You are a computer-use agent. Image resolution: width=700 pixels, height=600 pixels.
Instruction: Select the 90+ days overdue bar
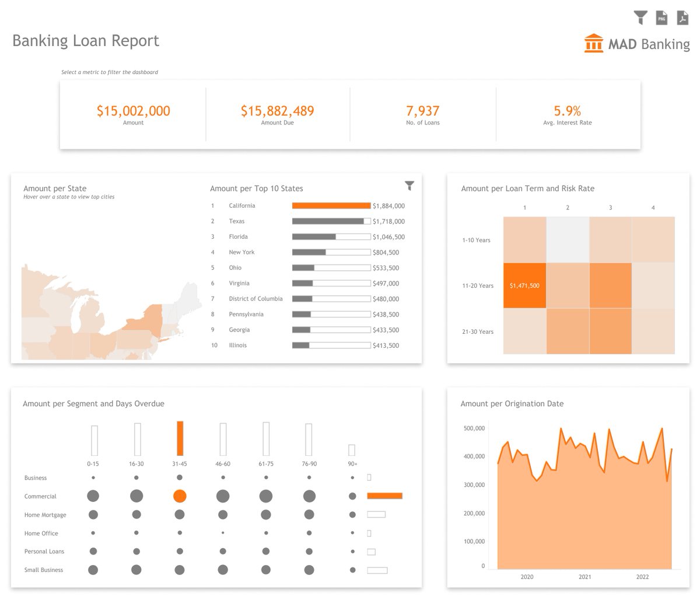(x=352, y=450)
